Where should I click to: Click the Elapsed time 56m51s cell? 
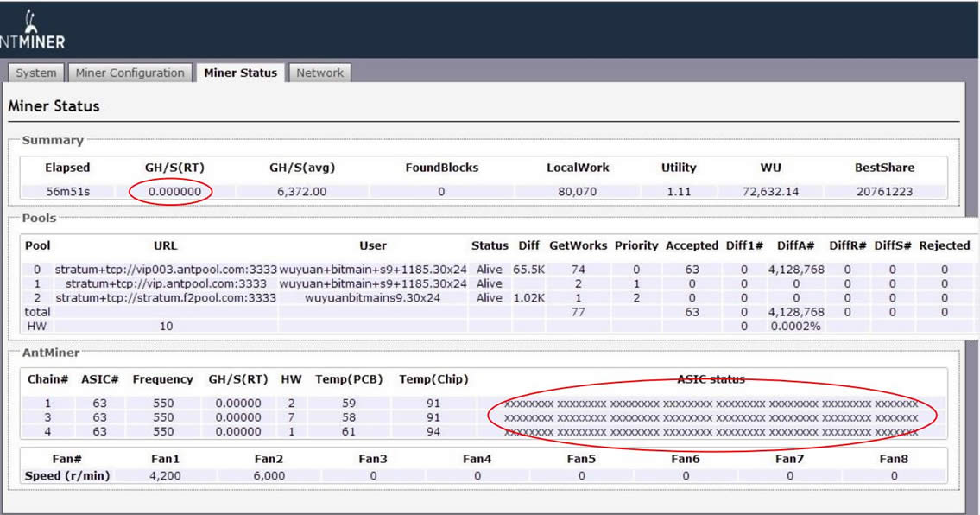[x=67, y=192]
